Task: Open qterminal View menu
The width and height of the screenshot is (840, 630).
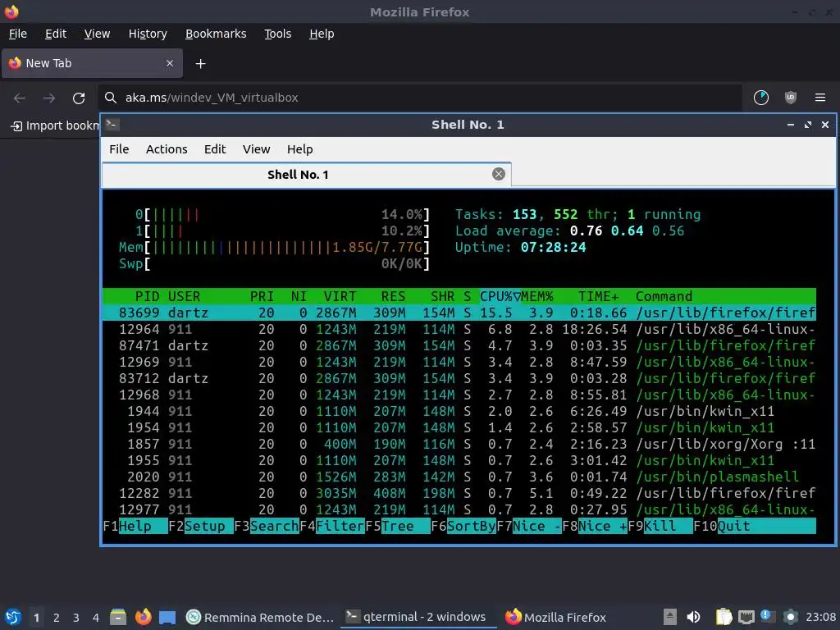Action: [x=256, y=149]
